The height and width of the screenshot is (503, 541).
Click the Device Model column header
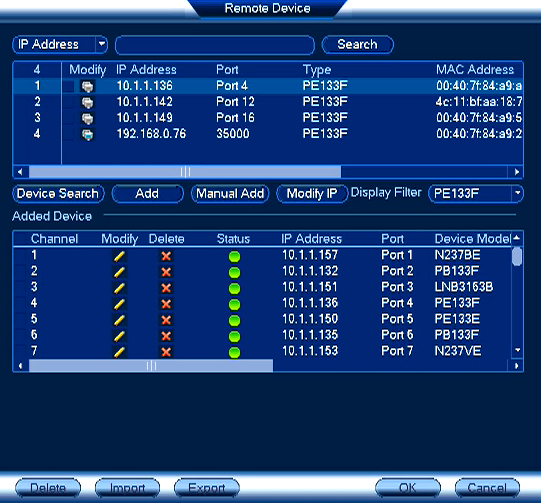tap(472, 239)
